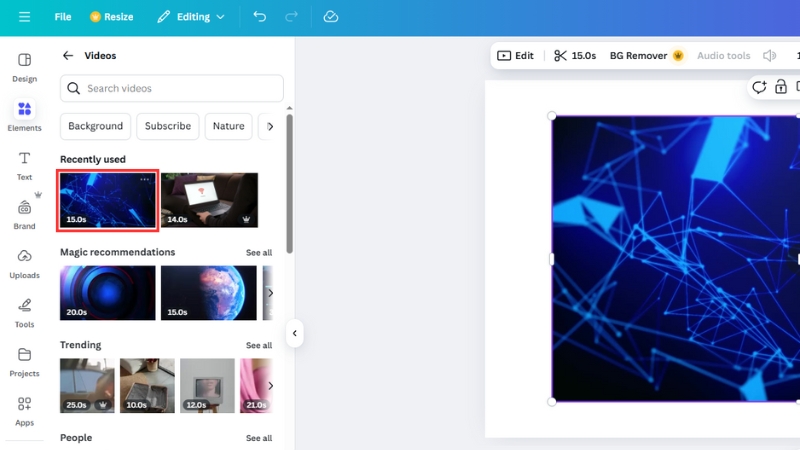Screen dimensions: 800x450
Task: Open the Editing mode dropdown
Action: [x=191, y=17]
